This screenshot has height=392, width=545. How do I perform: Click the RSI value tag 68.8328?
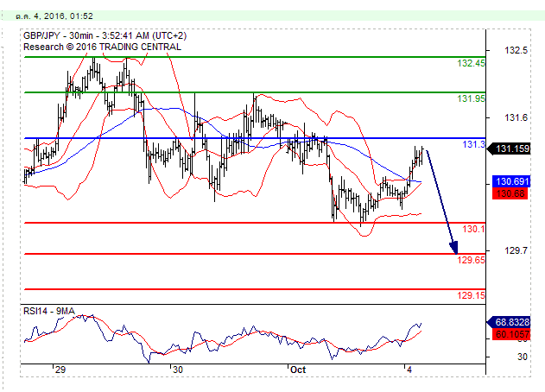click(x=510, y=322)
